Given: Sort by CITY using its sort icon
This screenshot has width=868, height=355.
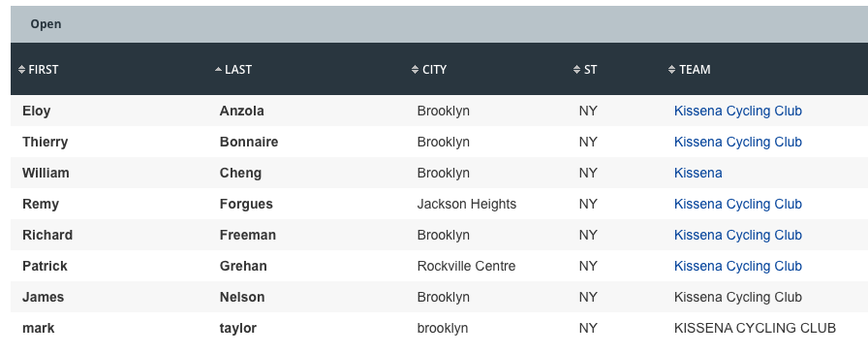Looking at the screenshot, I should pos(416,69).
